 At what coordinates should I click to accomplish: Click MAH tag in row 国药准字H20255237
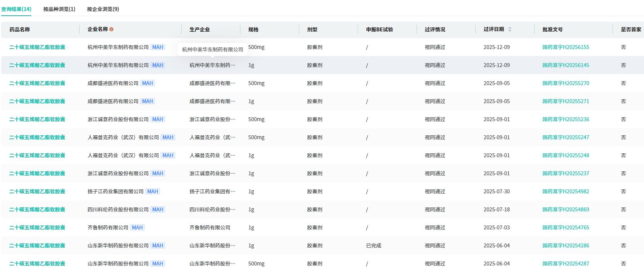(x=158, y=173)
